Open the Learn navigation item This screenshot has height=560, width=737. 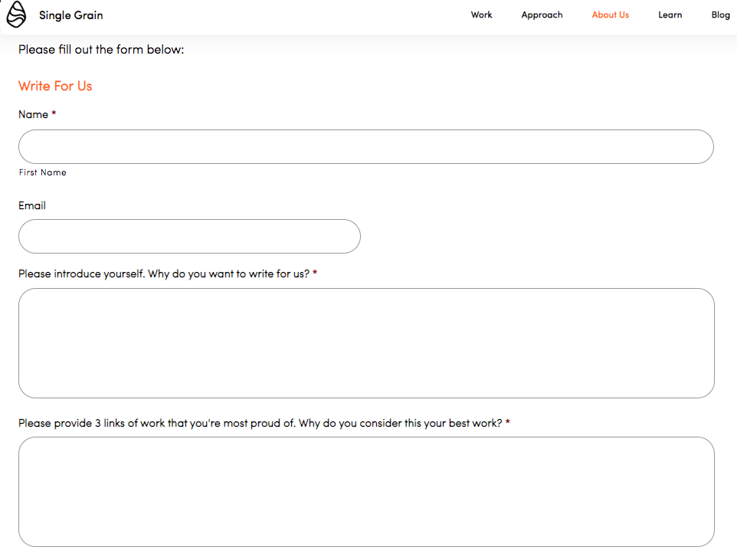(x=670, y=15)
